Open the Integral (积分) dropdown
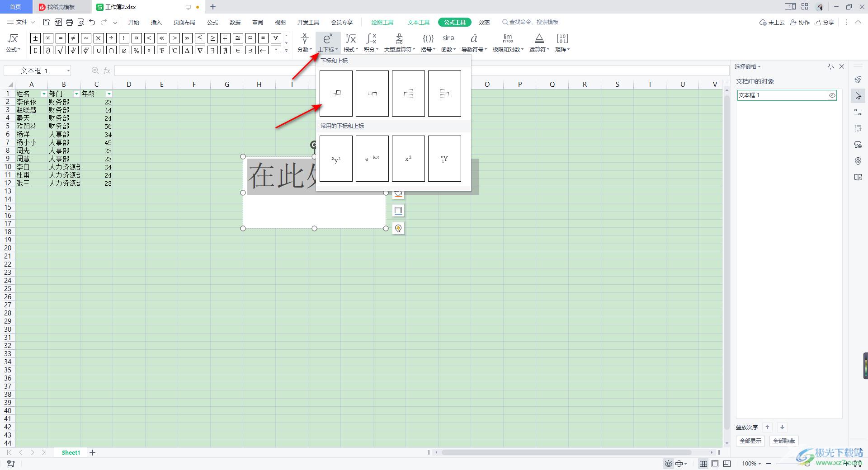Image resolution: width=868 pixels, height=470 pixels. click(x=371, y=43)
